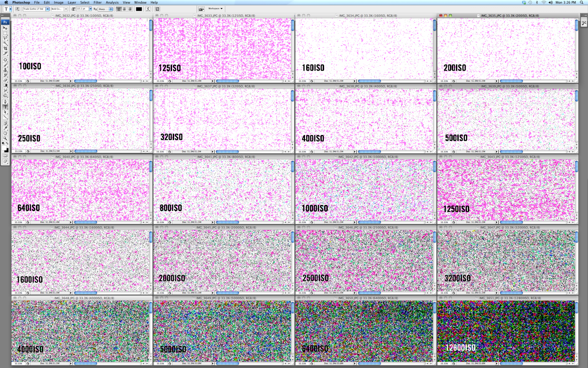Image resolution: width=588 pixels, height=368 pixels.
Task: Choose the Gradient tool
Action: 6,85
